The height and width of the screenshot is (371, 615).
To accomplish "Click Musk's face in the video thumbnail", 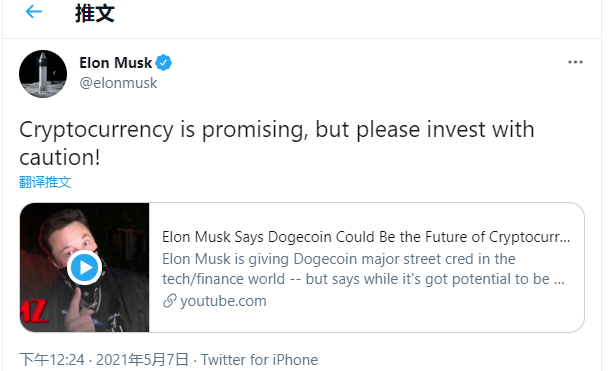I will [75, 235].
